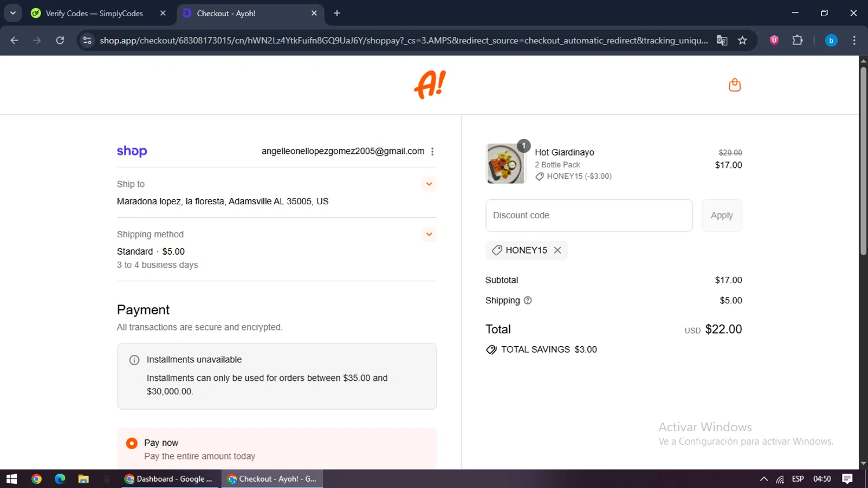The width and height of the screenshot is (868, 488).
Task: Open the network Wi-Fi tray icon
Action: tap(780, 479)
